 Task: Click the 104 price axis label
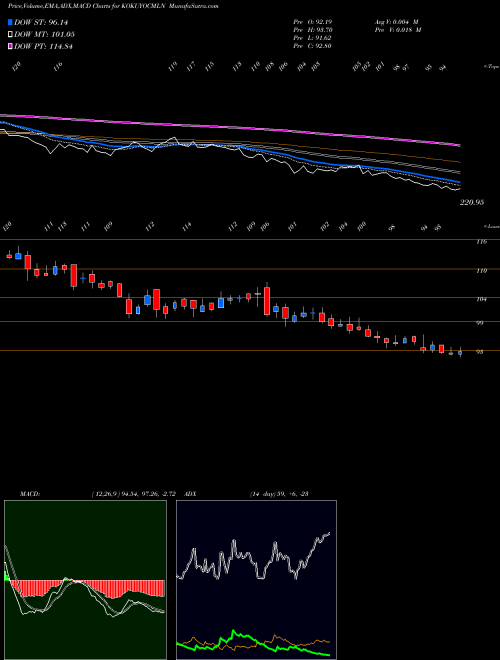coord(482,299)
